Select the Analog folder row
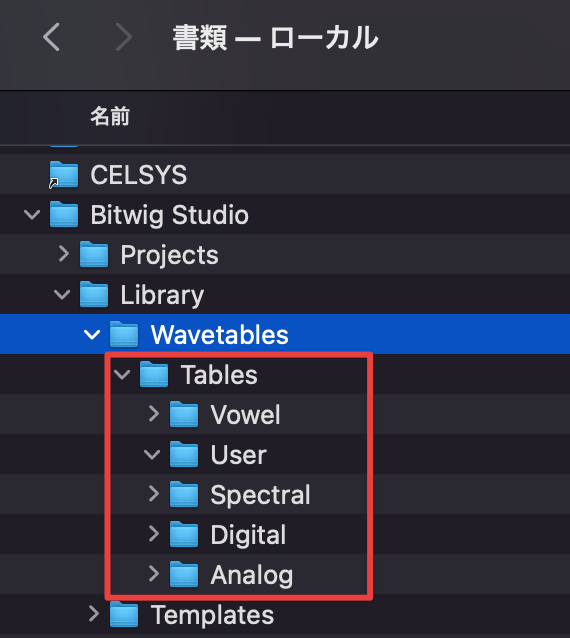The image size is (570, 638). [x=285, y=574]
